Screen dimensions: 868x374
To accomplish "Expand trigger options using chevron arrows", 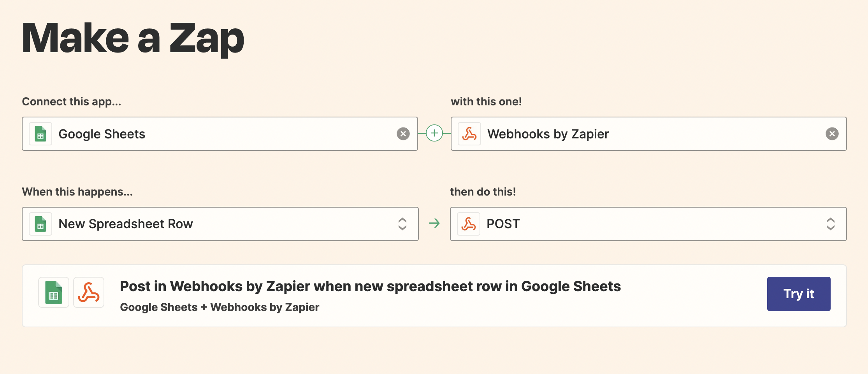I will coord(402,224).
